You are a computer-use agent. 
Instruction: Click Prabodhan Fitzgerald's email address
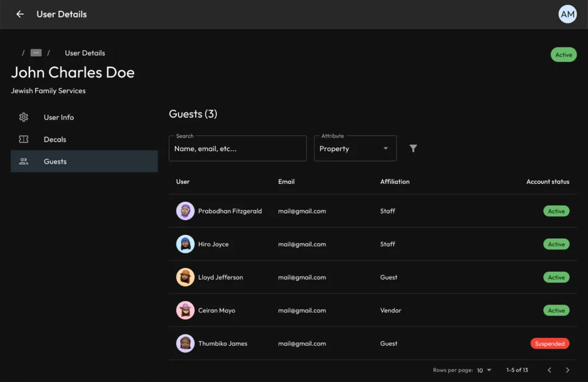[x=302, y=211]
